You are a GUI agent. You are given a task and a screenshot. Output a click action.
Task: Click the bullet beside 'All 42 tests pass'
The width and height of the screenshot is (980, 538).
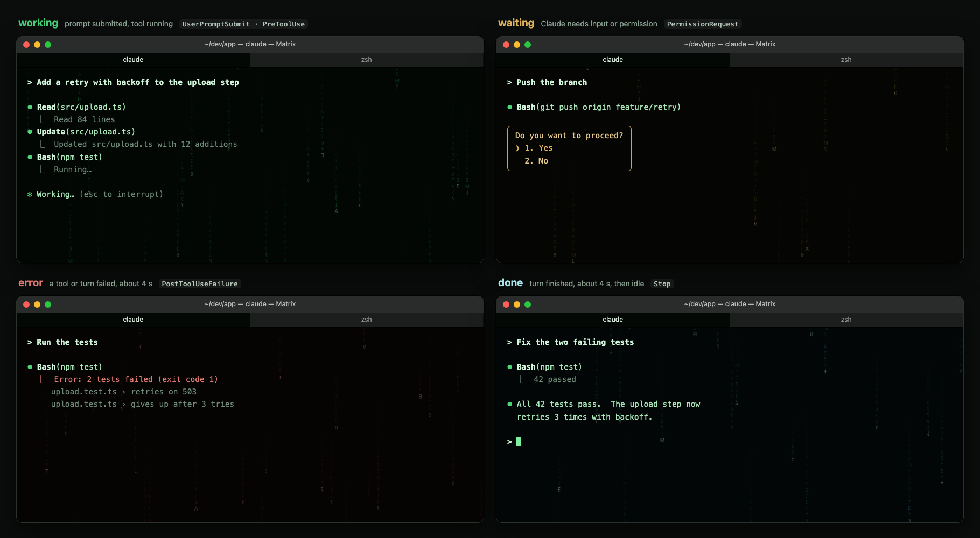(x=510, y=404)
